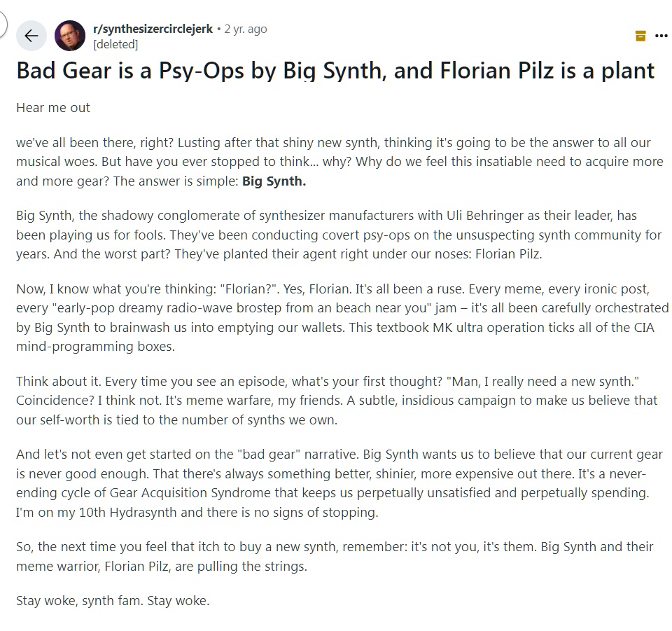Click the 'Stay woke, synth fam' closing line
672x631 pixels.
pos(113,601)
